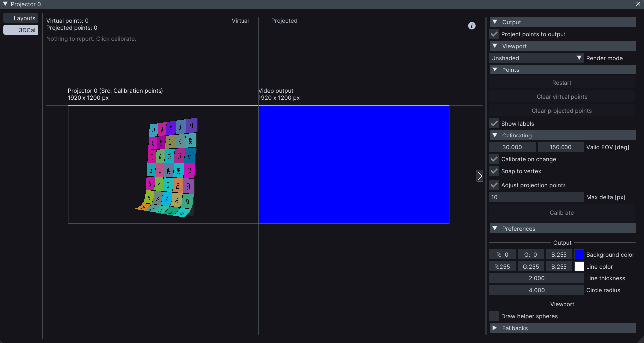Switch to the Layouts tab
This screenshot has width=644, height=343.
(21, 18)
